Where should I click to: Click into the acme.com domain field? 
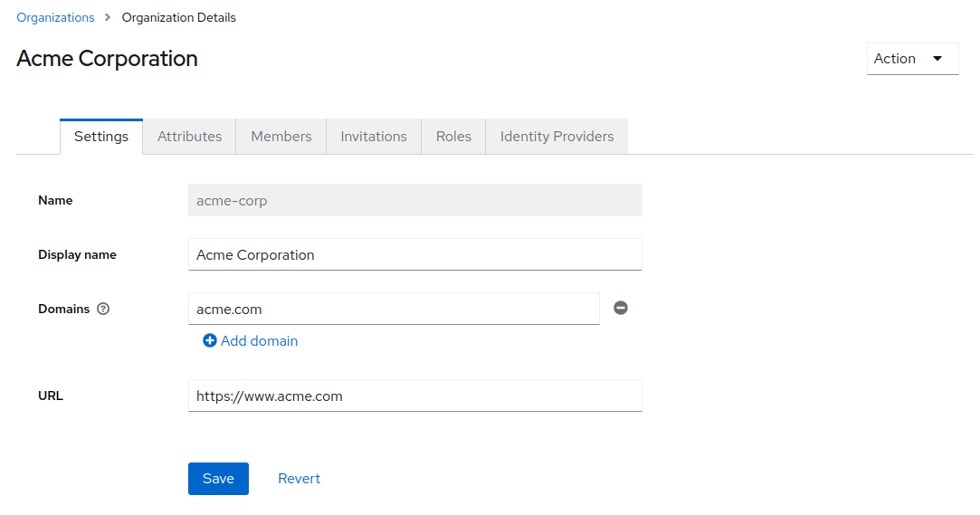394,309
